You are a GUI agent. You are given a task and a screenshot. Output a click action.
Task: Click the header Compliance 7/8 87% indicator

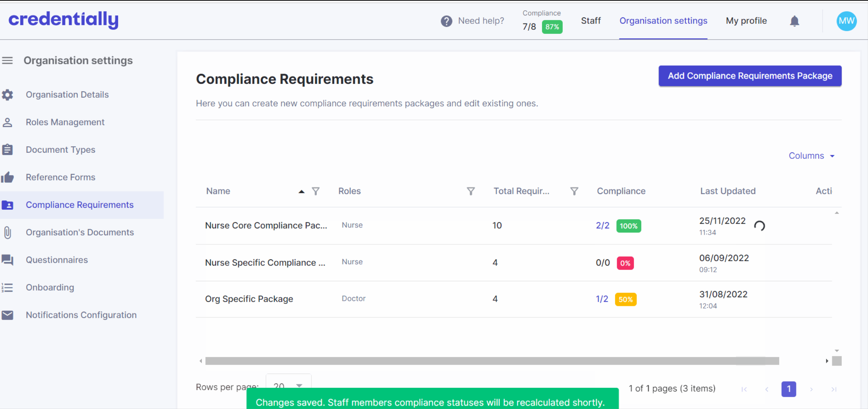click(542, 22)
